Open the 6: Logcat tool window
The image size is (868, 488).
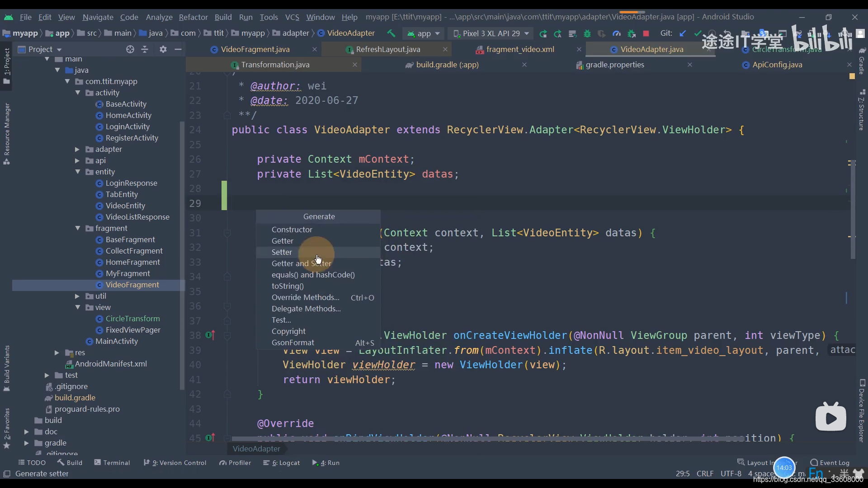[282, 463]
